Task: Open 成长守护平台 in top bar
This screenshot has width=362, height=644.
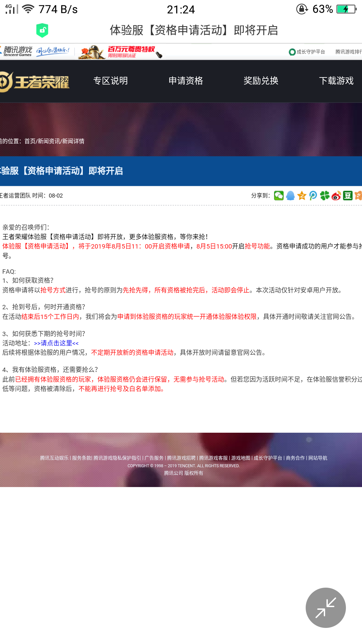Action: tap(307, 52)
